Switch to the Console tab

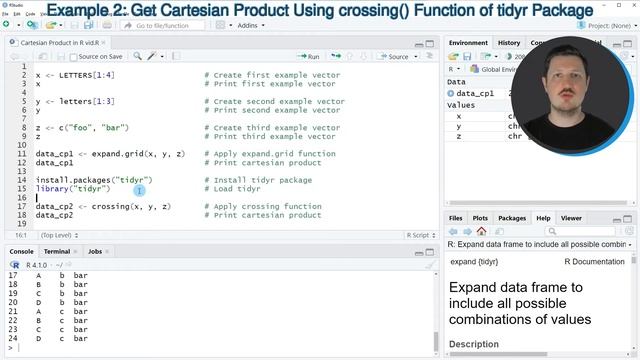[21, 251]
